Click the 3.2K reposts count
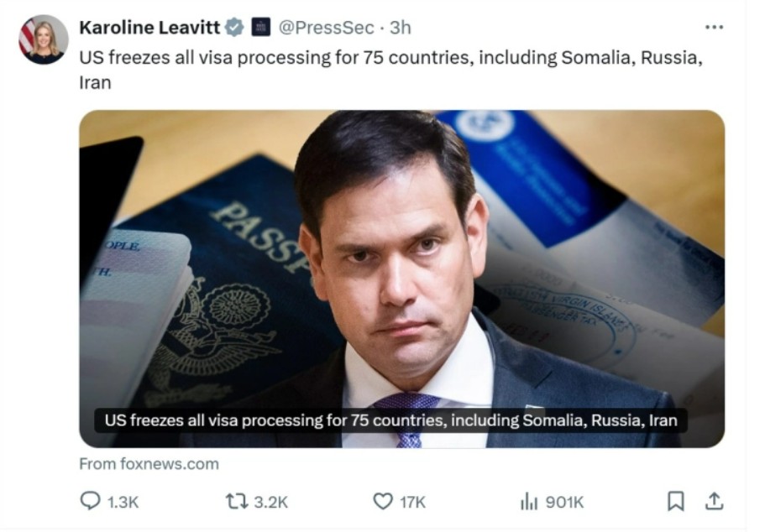Screen dimensions: 765x532 click(271, 502)
